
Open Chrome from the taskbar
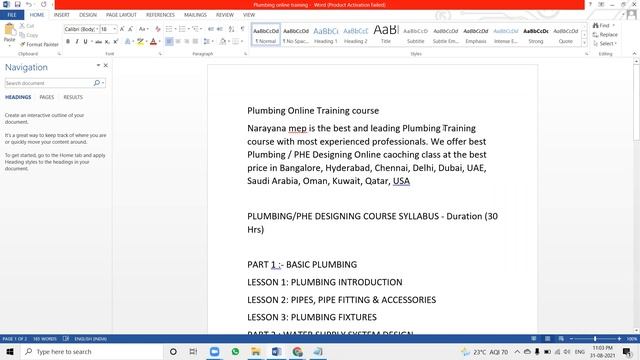point(298,351)
